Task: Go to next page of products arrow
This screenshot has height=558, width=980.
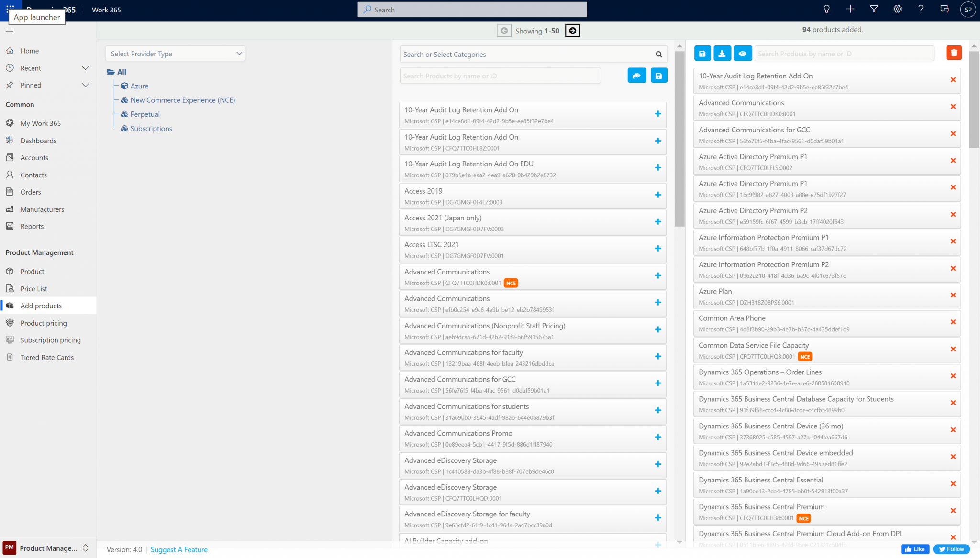Action: click(572, 31)
